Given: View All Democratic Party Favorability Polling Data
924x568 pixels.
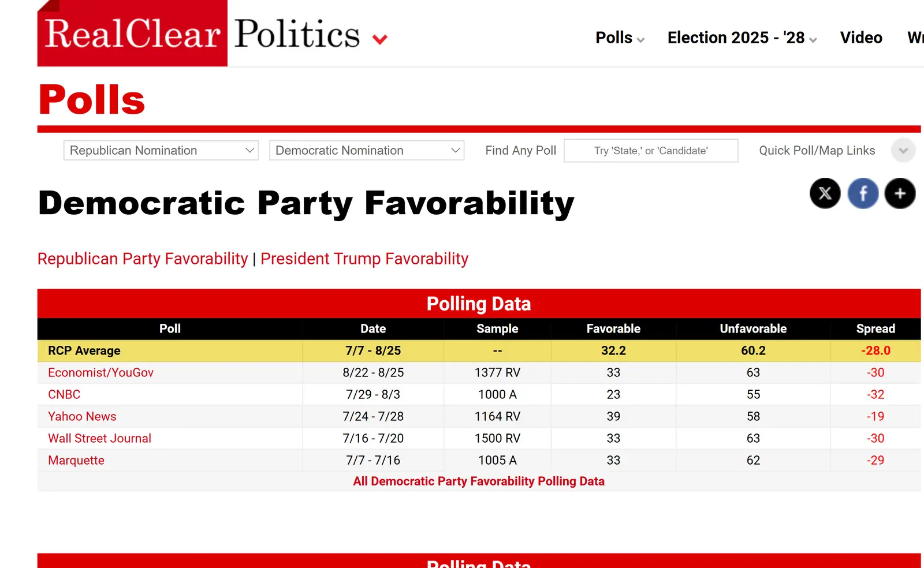Looking at the screenshot, I should (x=479, y=481).
